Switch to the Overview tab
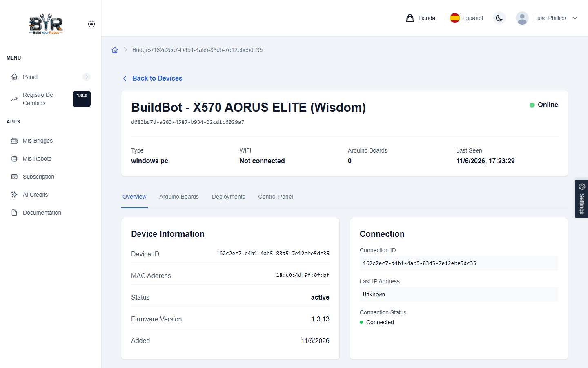588x368 pixels. [x=134, y=197]
